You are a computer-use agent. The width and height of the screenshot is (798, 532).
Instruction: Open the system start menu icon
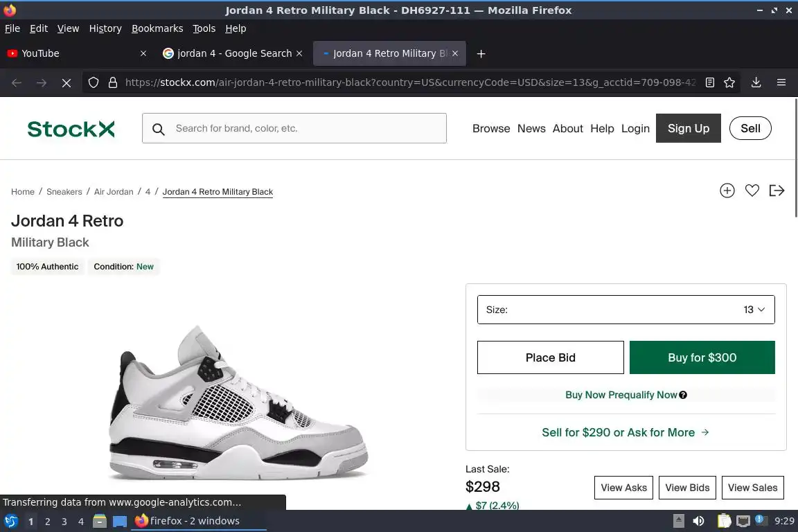(x=10, y=521)
